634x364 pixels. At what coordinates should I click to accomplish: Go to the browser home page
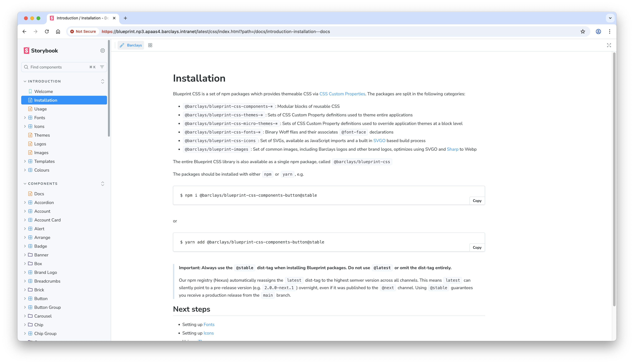click(x=58, y=32)
